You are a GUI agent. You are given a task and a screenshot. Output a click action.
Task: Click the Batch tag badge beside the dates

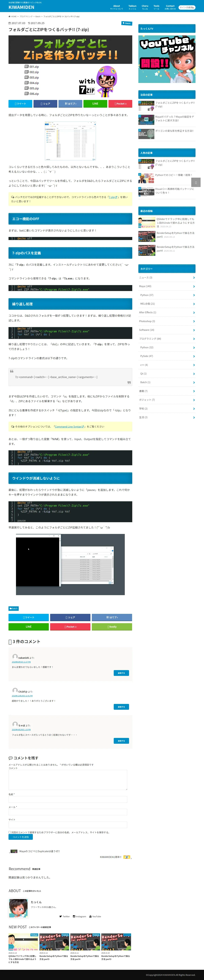pos(127,23)
